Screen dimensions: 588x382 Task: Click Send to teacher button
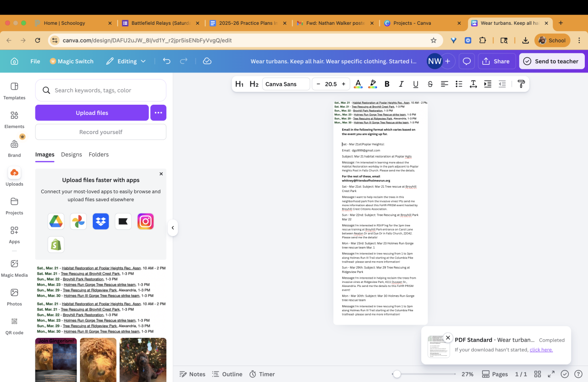coord(552,61)
